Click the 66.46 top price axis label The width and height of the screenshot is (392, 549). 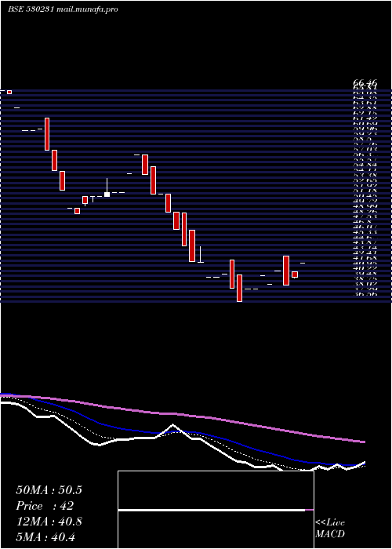pos(365,83)
